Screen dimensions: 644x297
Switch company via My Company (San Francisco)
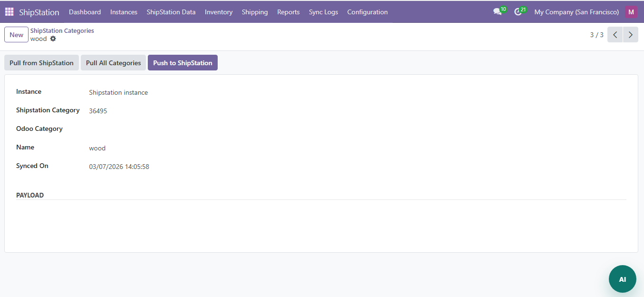point(577,12)
